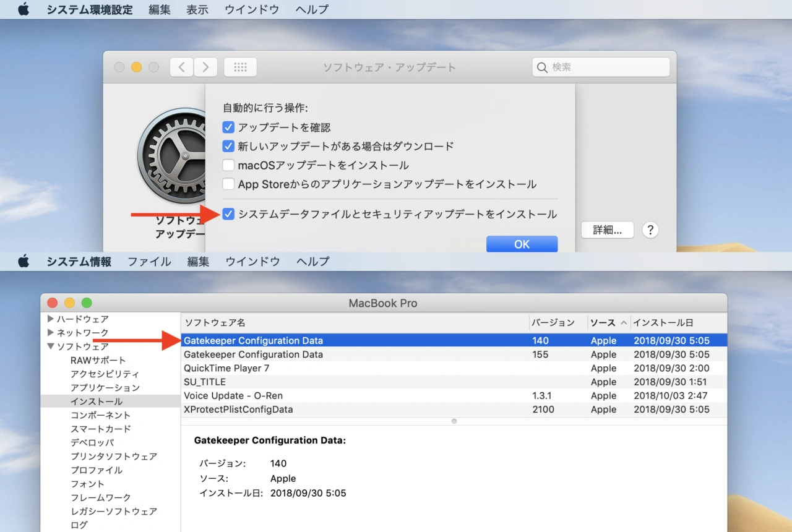This screenshot has height=532, width=792.
Task: Expand the ハードウェア tree section
Action: (51, 319)
